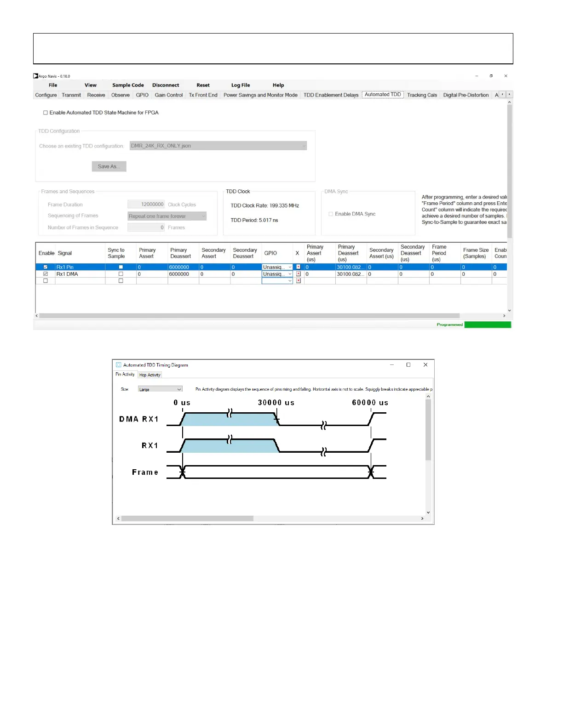Image resolution: width=563 pixels, height=728 pixels.
Task: Toggle Sync to Sample for Rx1 DMA
Action: [121, 274]
